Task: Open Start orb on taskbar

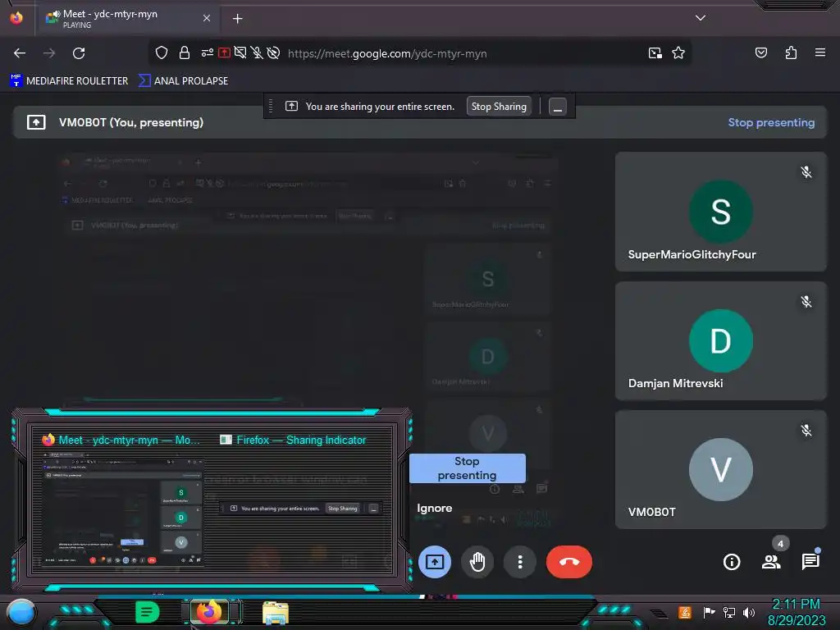Action: tap(21, 612)
